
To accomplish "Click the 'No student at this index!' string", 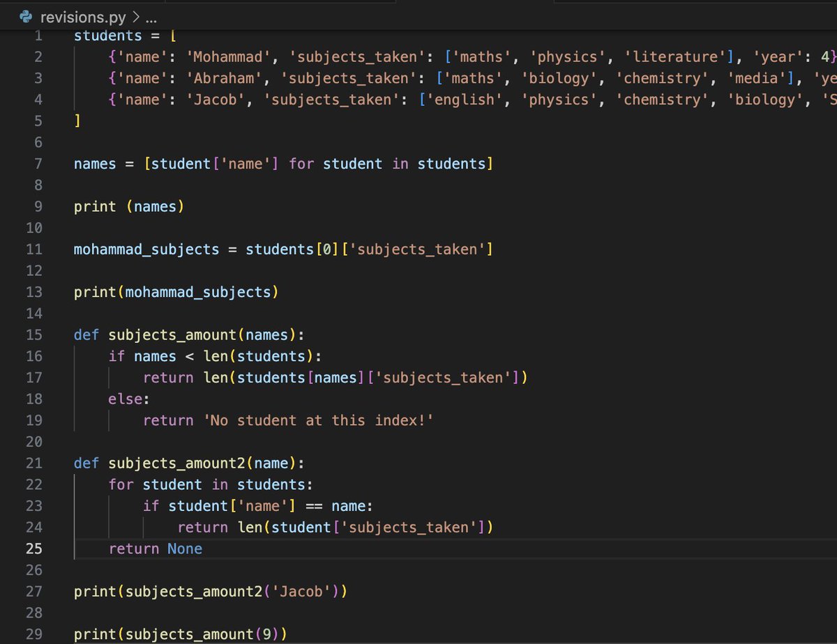I will [x=318, y=420].
